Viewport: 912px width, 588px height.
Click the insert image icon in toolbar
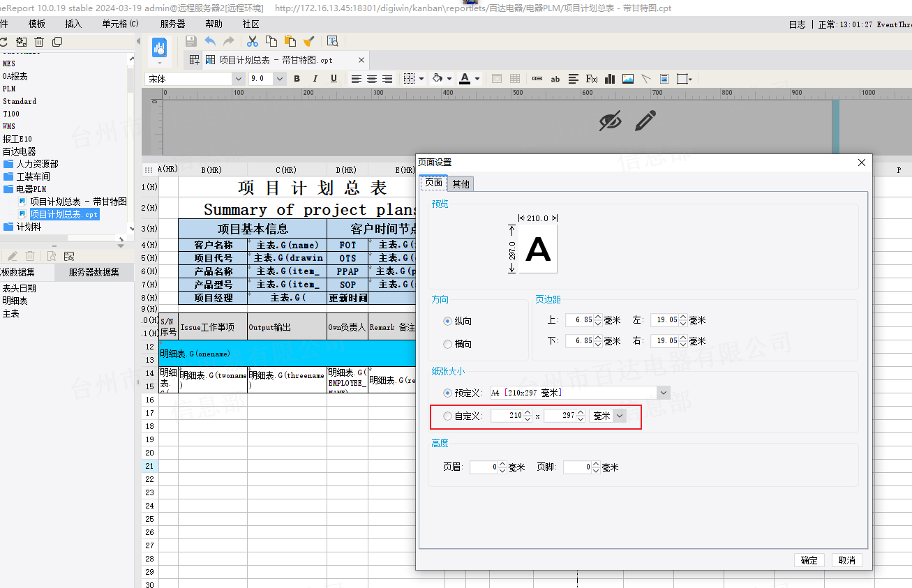click(628, 79)
